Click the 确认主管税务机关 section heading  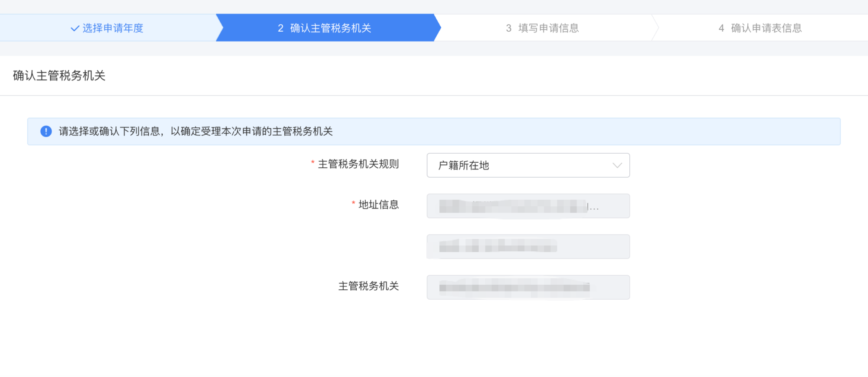(59, 75)
